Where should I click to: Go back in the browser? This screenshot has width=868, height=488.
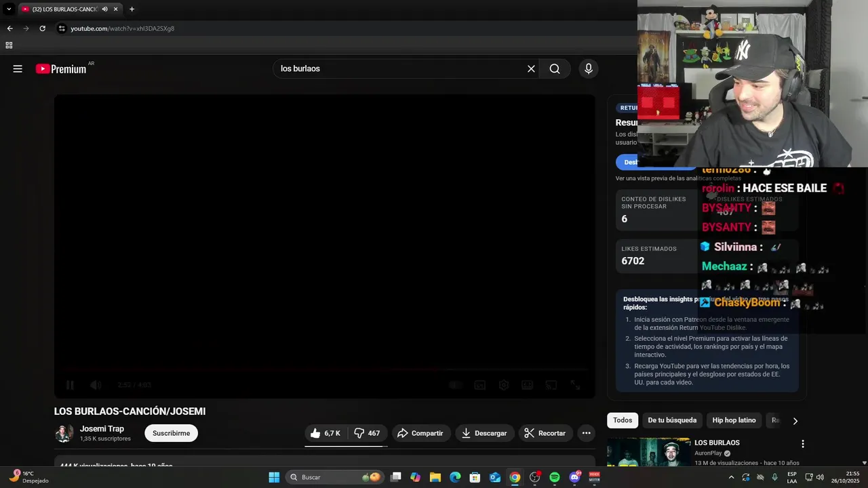(9, 28)
